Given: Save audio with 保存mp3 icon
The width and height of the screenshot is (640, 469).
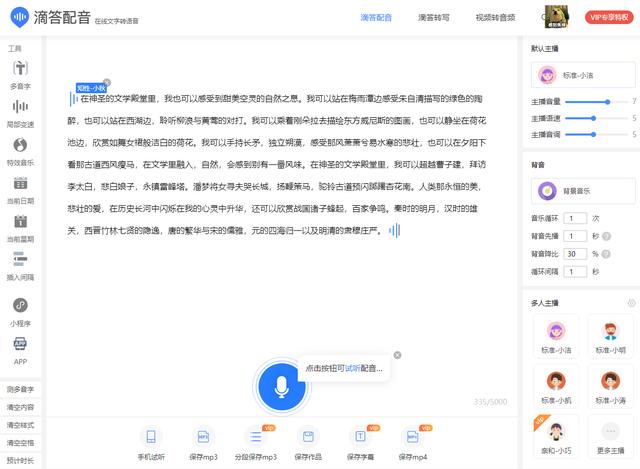Looking at the screenshot, I should (203, 437).
